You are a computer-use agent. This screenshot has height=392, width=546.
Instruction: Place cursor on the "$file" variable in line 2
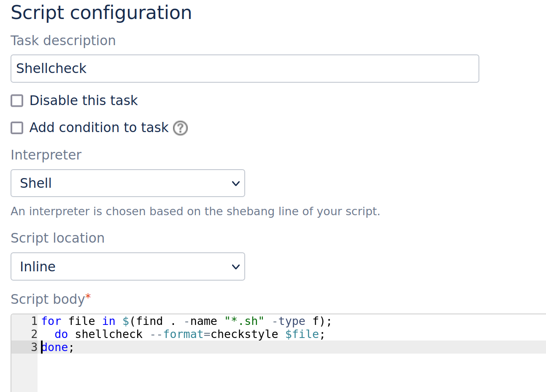pos(302,334)
